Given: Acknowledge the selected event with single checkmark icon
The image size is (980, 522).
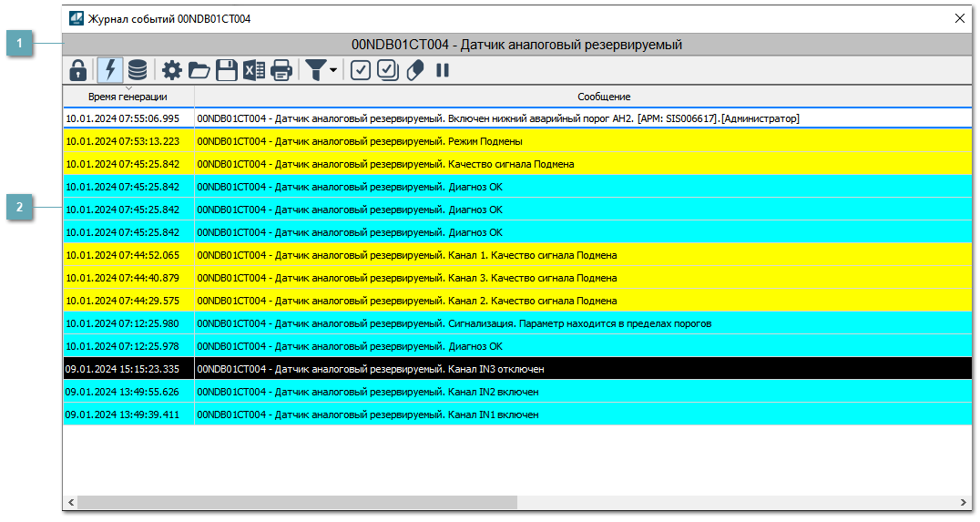Looking at the screenshot, I should [x=361, y=70].
